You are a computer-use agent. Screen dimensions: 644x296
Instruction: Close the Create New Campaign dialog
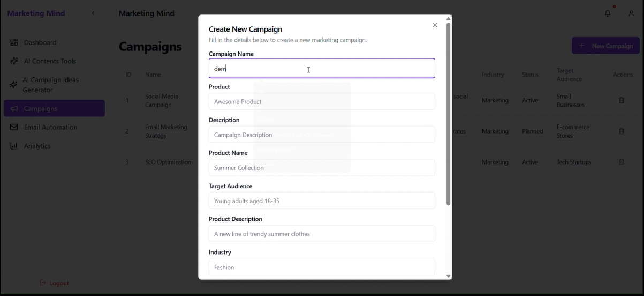(435, 25)
